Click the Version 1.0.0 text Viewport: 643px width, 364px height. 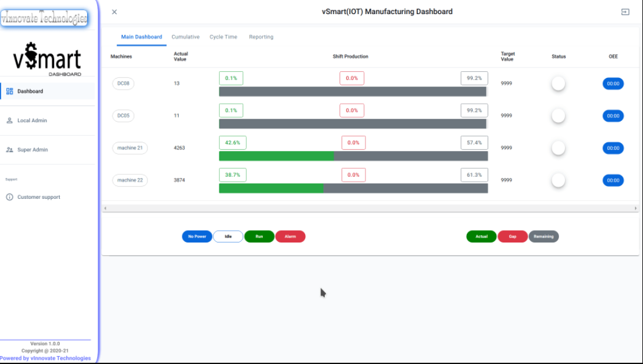click(x=45, y=344)
